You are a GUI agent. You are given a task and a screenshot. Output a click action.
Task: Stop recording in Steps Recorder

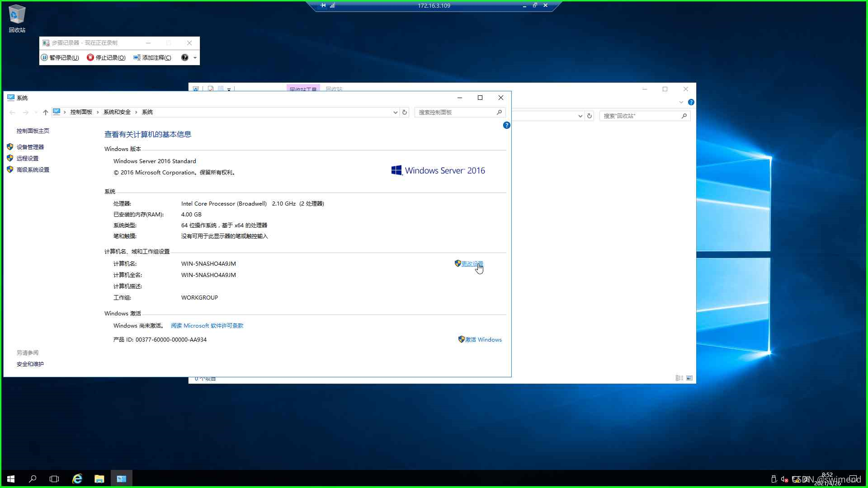(106, 57)
